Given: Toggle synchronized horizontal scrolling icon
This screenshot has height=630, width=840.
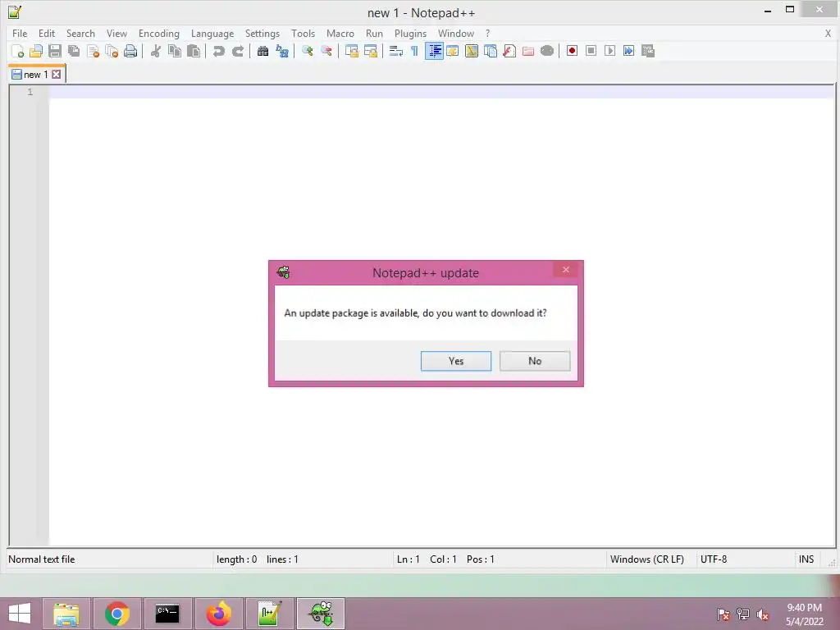Looking at the screenshot, I should [x=371, y=51].
